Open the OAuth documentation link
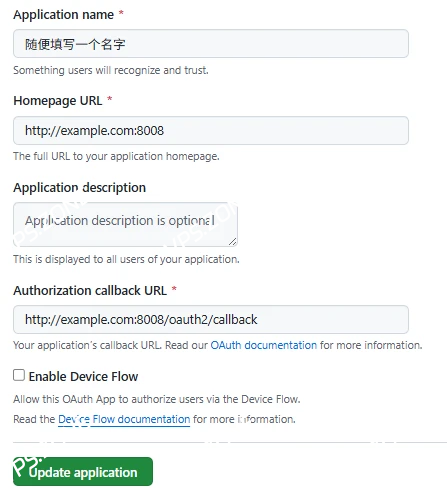This screenshot has height=503, width=447. pyautogui.click(x=264, y=345)
